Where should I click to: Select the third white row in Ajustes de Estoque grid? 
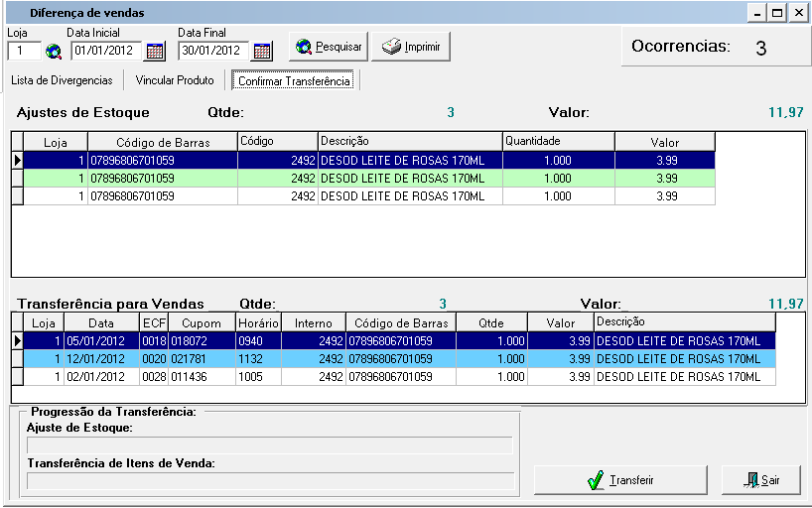(369, 196)
